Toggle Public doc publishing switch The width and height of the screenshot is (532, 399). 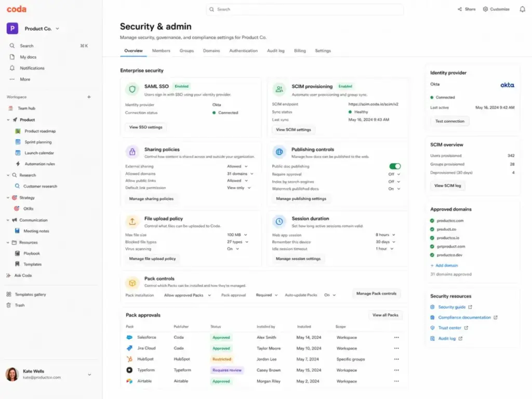[x=395, y=166]
